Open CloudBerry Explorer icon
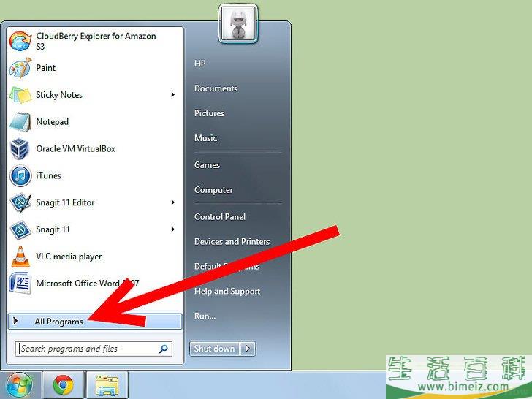The width and height of the screenshot is (532, 399). [x=20, y=41]
